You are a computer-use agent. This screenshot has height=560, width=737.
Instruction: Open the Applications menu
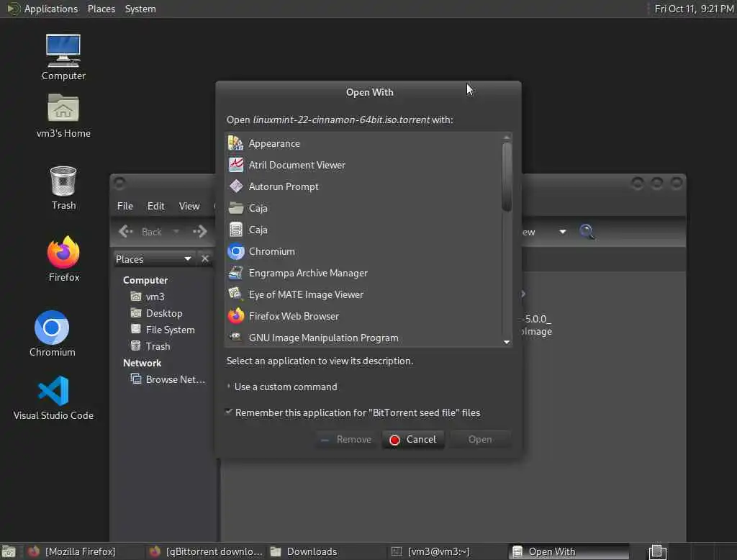[42, 9]
